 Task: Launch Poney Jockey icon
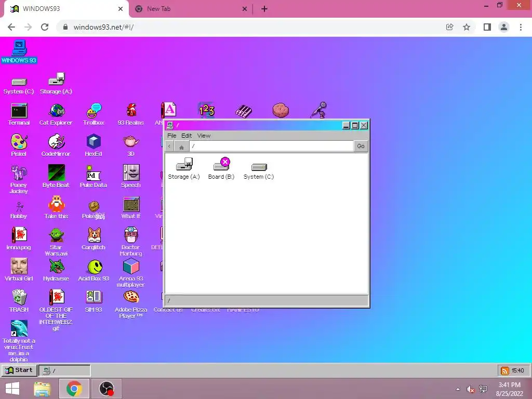19,179
